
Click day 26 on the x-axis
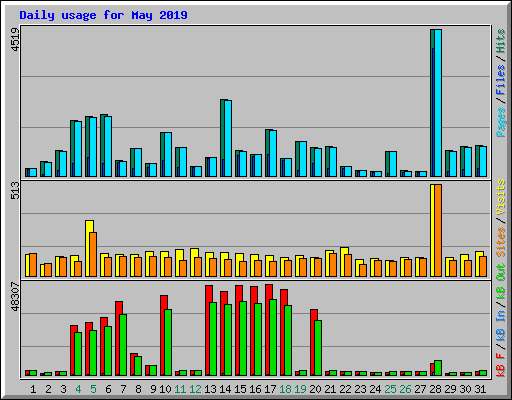coord(405,389)
